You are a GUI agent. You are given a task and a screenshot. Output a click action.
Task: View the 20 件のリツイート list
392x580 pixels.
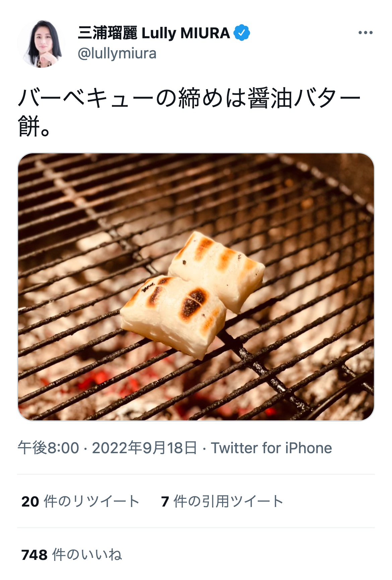[80, 502]
